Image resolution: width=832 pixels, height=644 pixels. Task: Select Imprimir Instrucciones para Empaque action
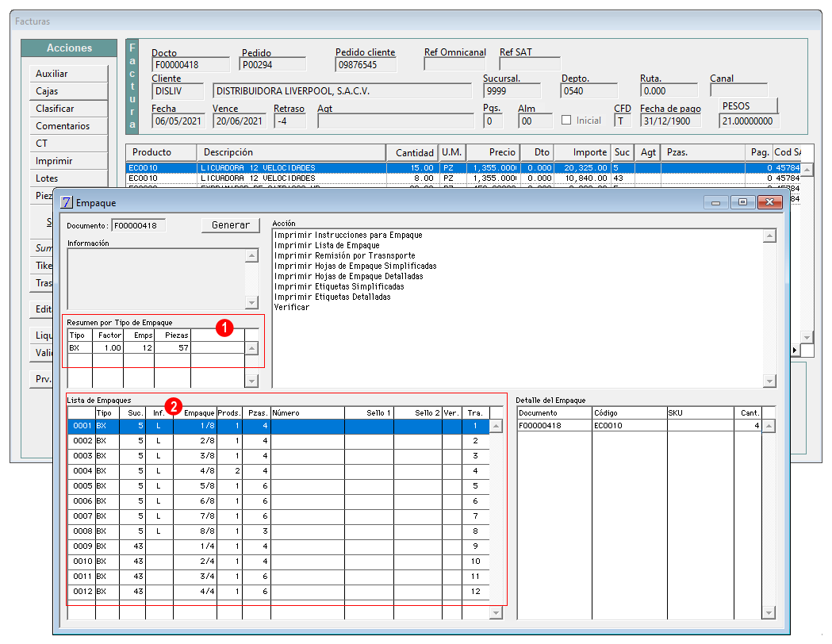point(348,235)
